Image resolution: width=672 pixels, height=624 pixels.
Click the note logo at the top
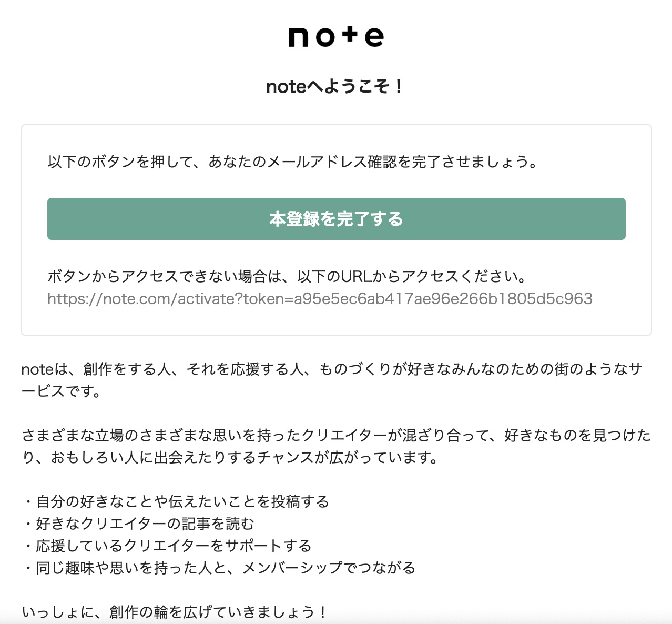click(x=336, y=36)
